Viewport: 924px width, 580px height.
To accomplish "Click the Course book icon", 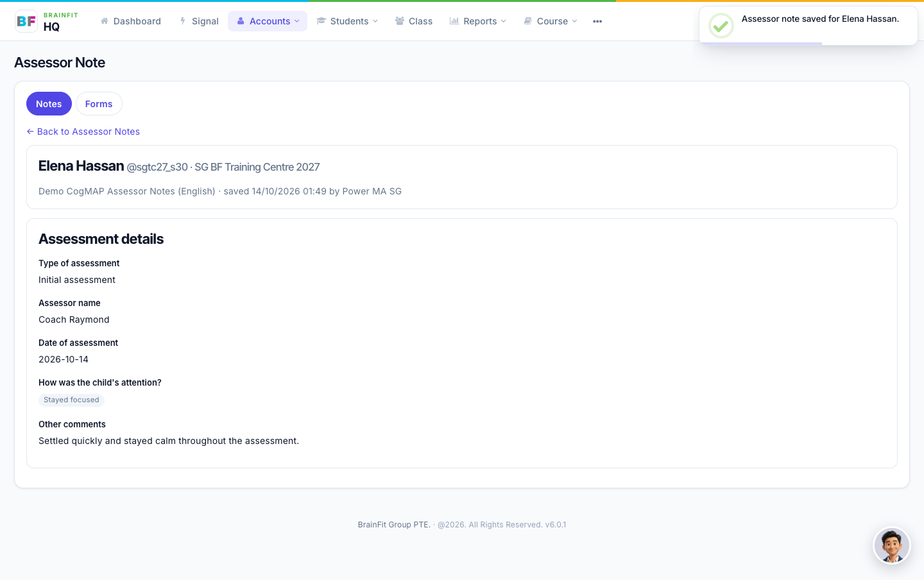I will [528, 21].
